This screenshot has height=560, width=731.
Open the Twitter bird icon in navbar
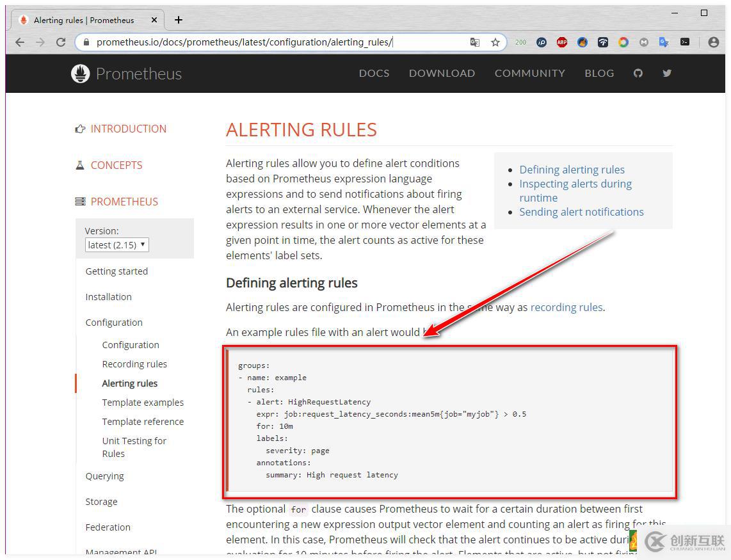(x=667, y=73)
